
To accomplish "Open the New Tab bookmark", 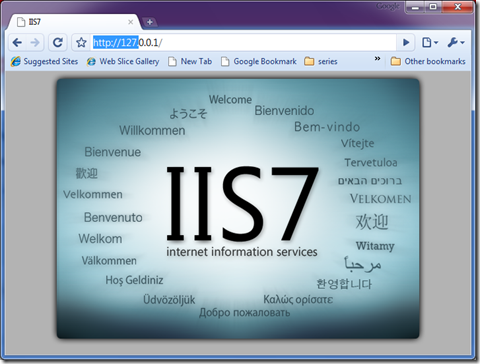I will click(190, 61).
